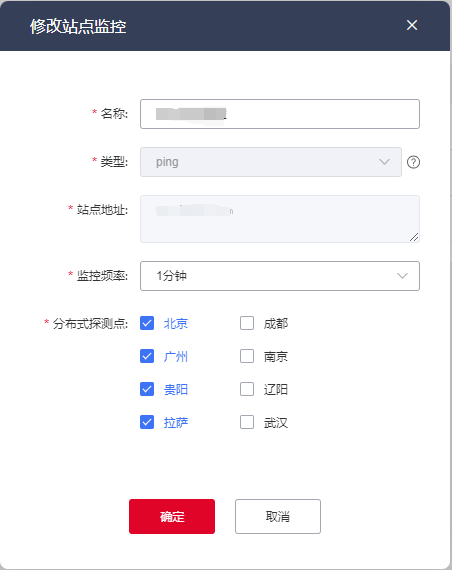Uncheck the 广州 probe point checkbox
Image resolution: width=452 pixels, height=570 pixels.
click(x=147, y=356)
